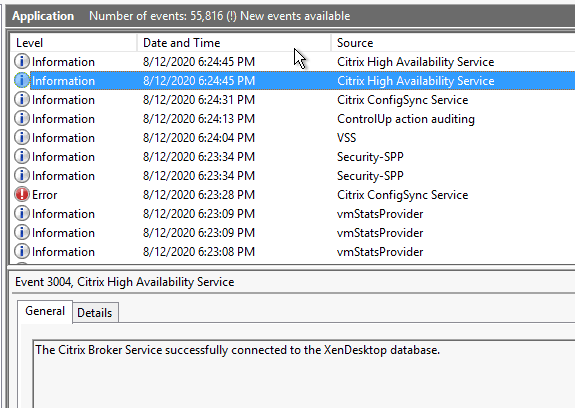Switch to the Details tab
The width and height of the screenshot is (575, 408).
(x=95, y=313)
